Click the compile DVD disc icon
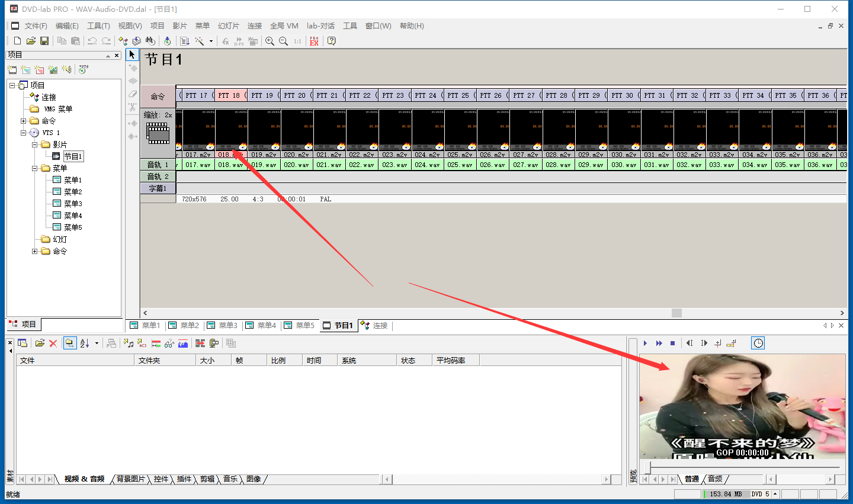 click(x=168, y=41)
